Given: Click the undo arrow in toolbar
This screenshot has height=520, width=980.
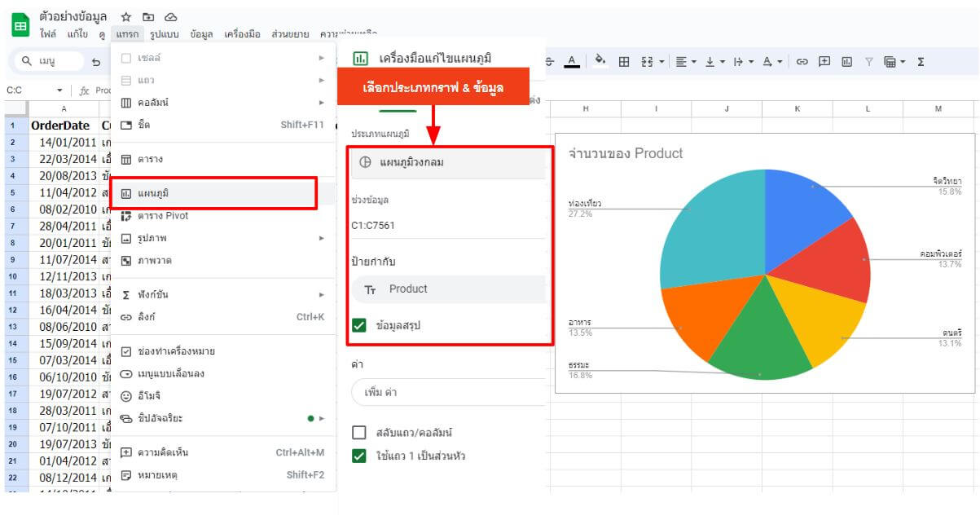Looking at the screenshot, I should [x=96, y=61].
